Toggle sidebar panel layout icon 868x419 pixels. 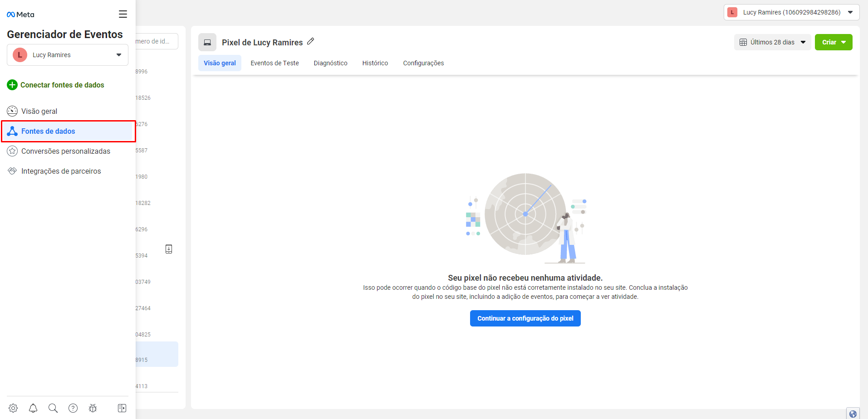122,408
